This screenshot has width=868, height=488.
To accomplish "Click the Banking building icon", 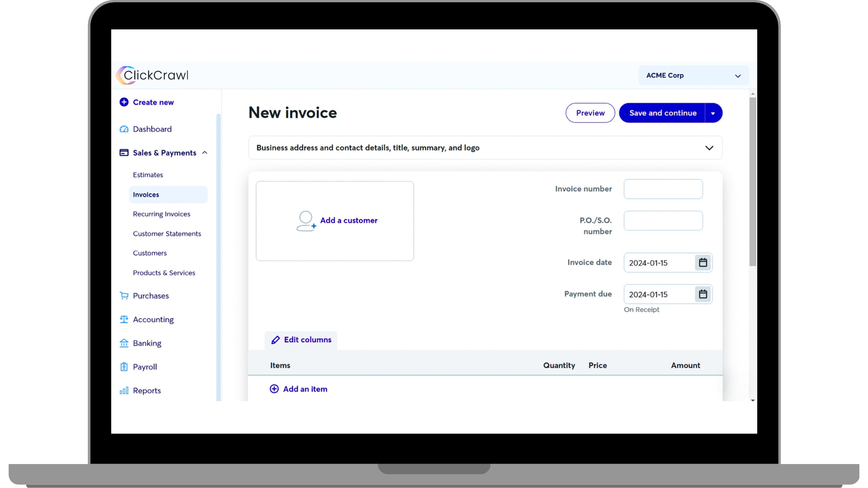I will pos(124,343).
